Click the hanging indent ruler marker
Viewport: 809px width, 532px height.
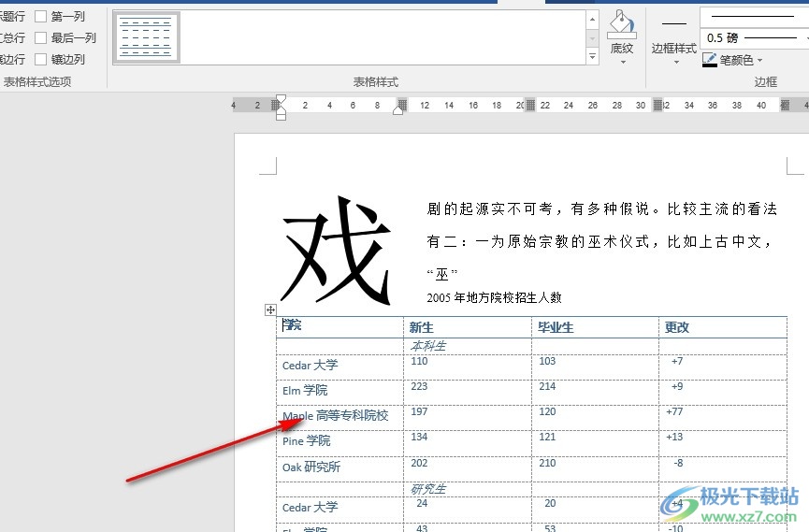(281, 108)
